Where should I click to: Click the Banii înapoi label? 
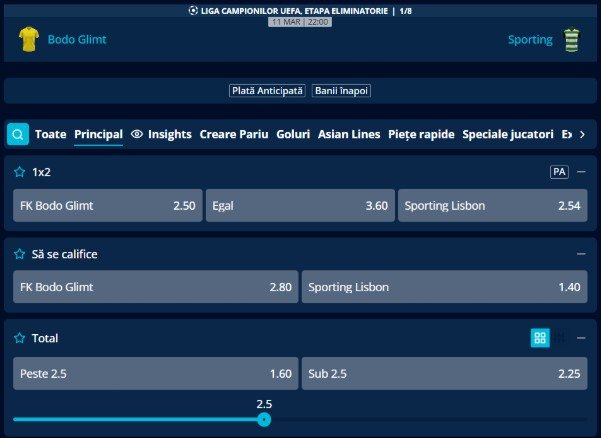341,91
